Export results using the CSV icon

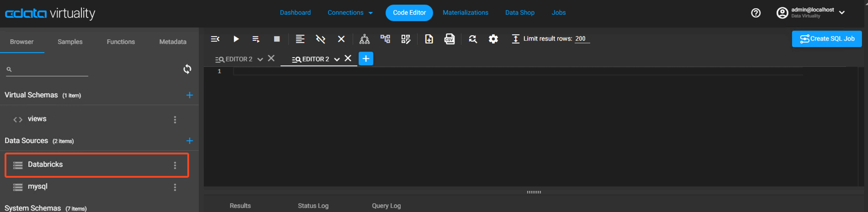point(450,39)
